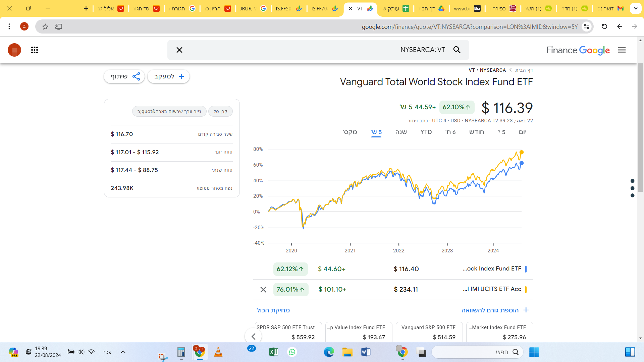Switch chart range to 6 months

point(450,132)
